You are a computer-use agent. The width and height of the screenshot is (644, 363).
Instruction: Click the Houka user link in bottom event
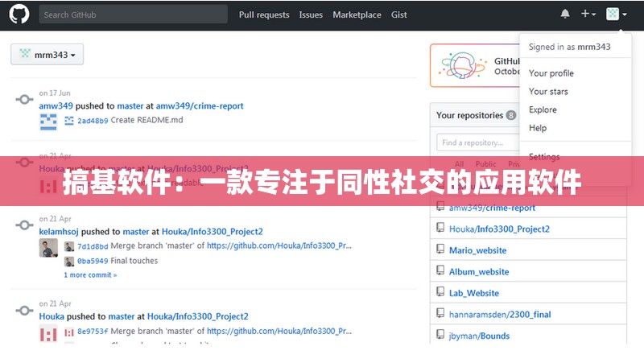coord(52,316)
